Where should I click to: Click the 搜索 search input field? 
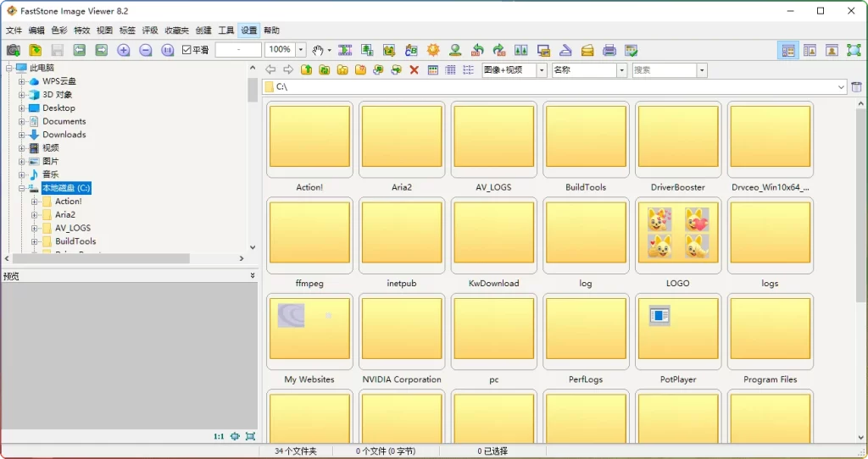pos(665,70)
